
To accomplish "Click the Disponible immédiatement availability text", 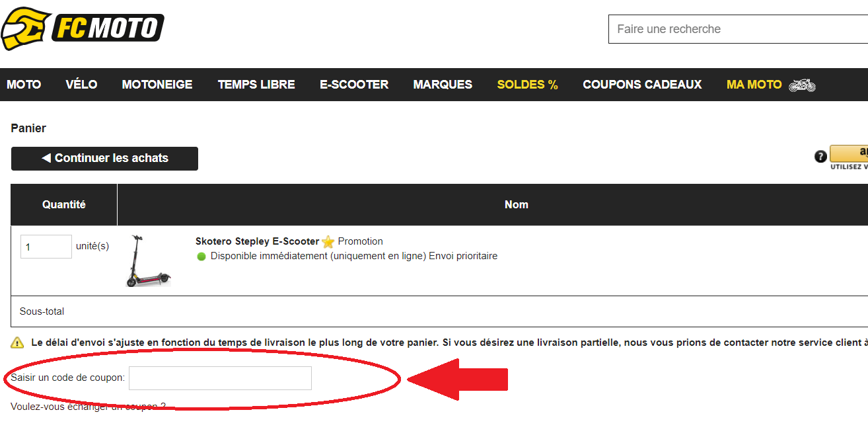I will (353, 256).
